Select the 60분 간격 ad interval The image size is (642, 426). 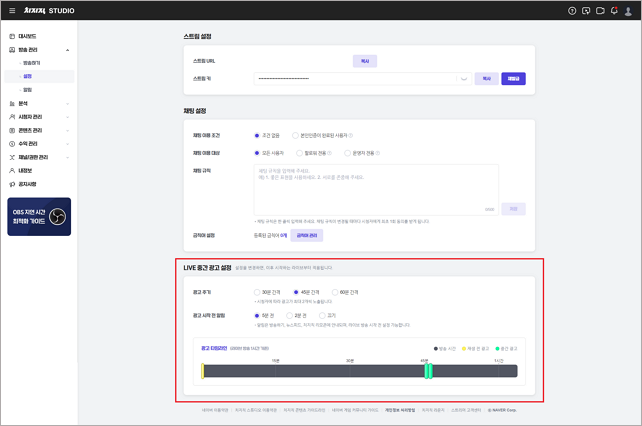(x=335, y=291)
